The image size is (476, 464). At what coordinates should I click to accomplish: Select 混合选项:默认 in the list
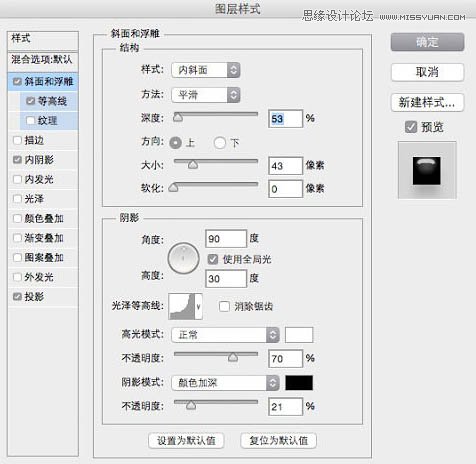[x=43, y=61]
